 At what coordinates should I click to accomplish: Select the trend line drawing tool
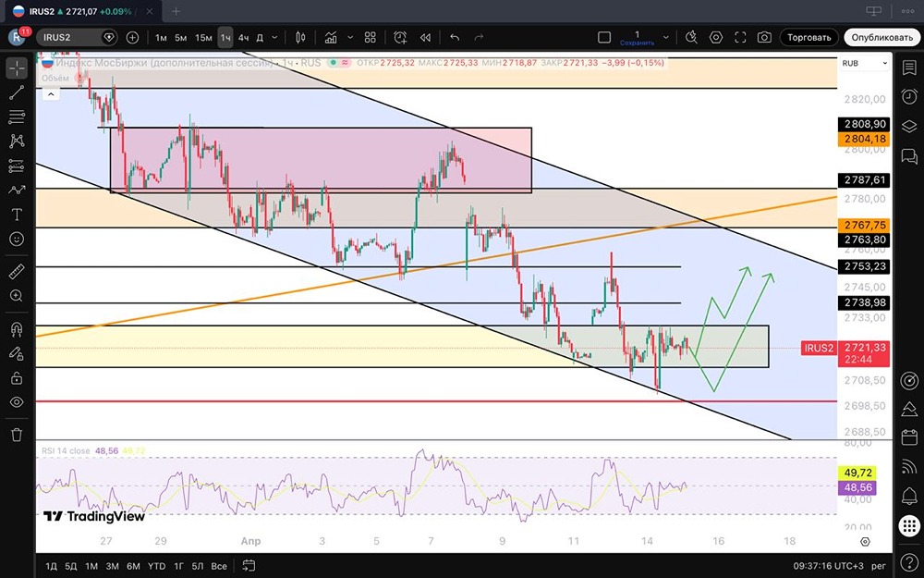point(17,92)
